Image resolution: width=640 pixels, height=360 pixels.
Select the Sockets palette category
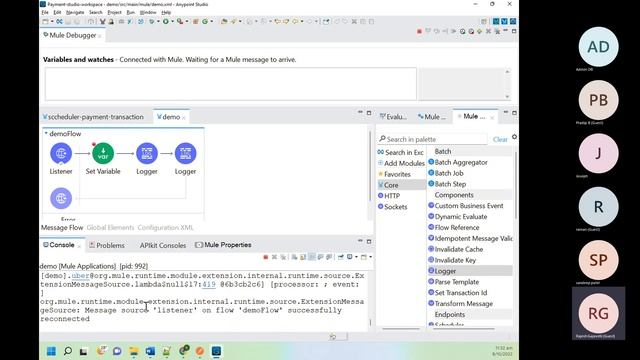[x=393, y=207]
